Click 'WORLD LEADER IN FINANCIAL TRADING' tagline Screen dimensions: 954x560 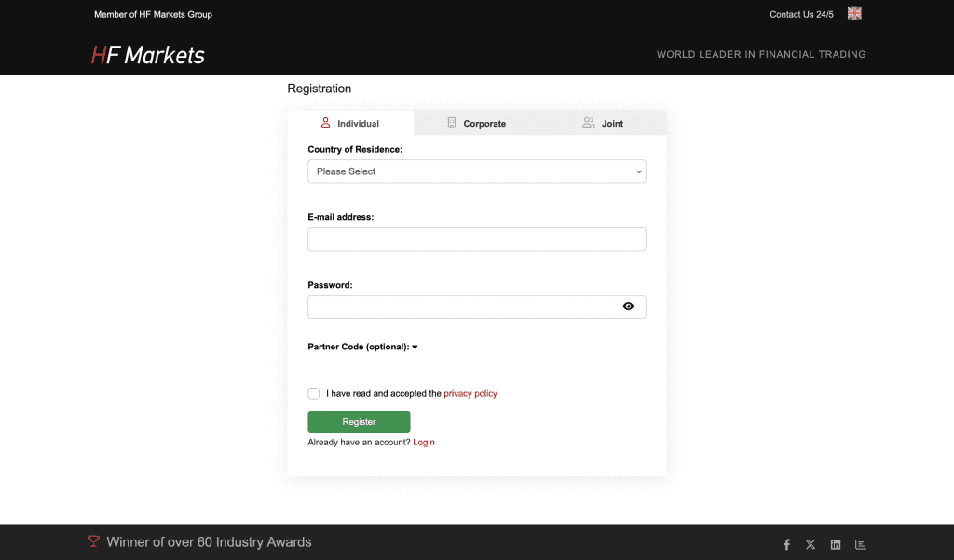(x=761, y=54)
